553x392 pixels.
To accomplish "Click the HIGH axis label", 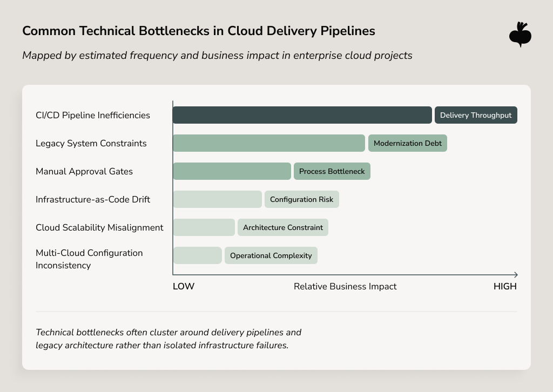I will tap(505, 286).
